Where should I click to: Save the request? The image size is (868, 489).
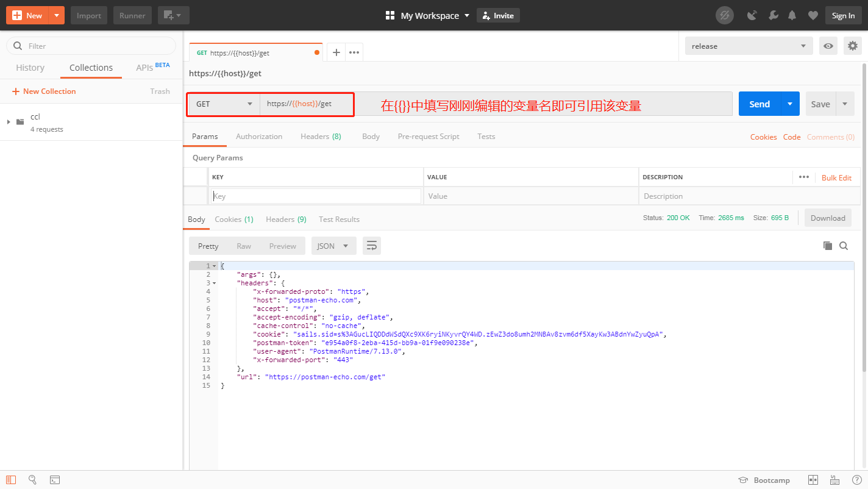click(820, 104)
